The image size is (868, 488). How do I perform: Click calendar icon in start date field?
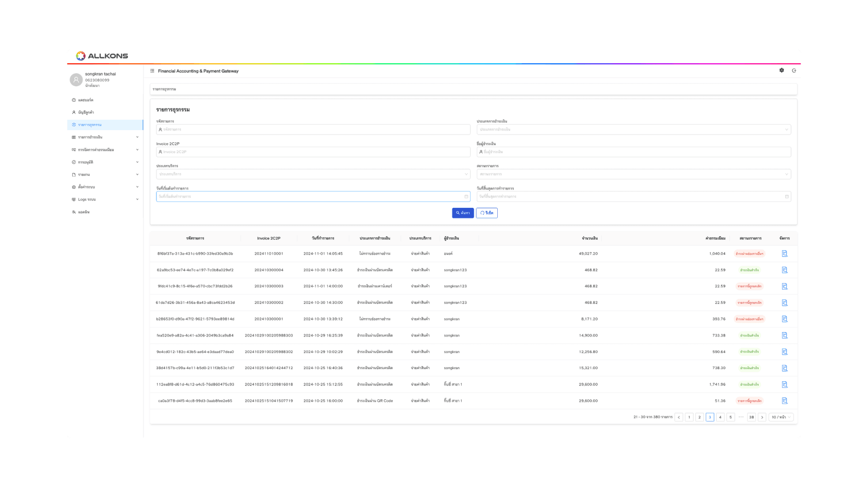(466, 197)
